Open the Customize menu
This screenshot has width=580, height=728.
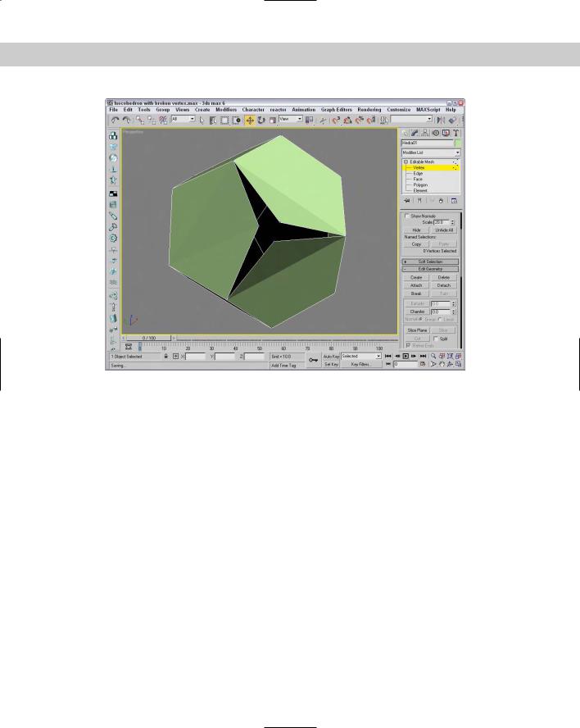399,110
